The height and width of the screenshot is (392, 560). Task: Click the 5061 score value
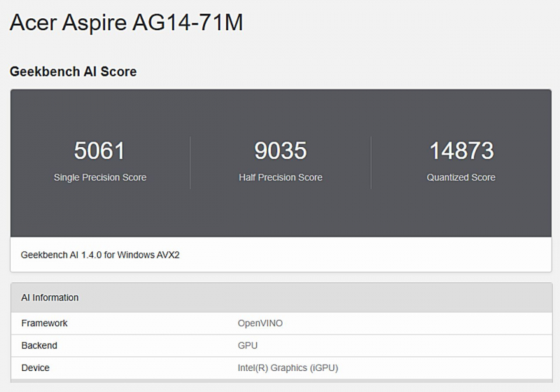(x=99, y=150)
